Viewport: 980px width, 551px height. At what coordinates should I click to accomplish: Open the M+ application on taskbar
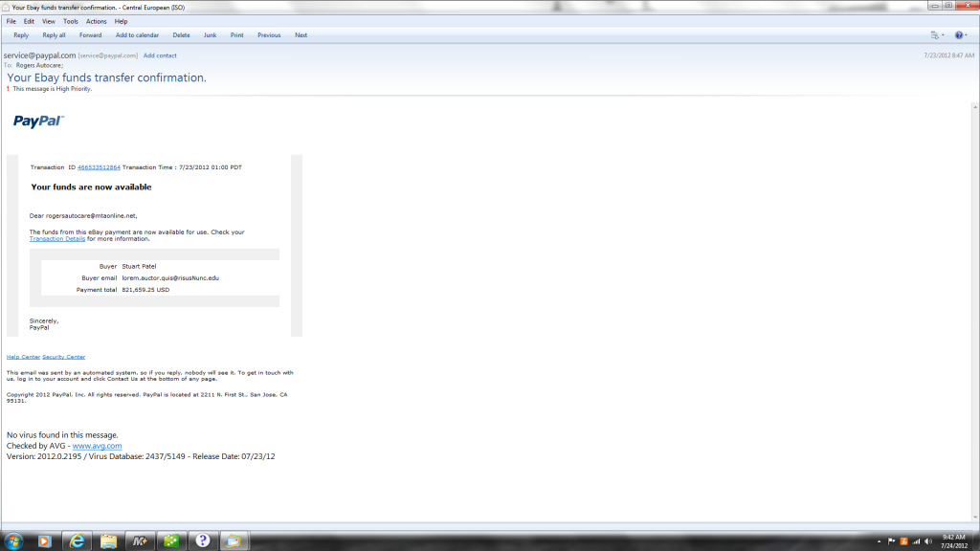coord(140,541)
